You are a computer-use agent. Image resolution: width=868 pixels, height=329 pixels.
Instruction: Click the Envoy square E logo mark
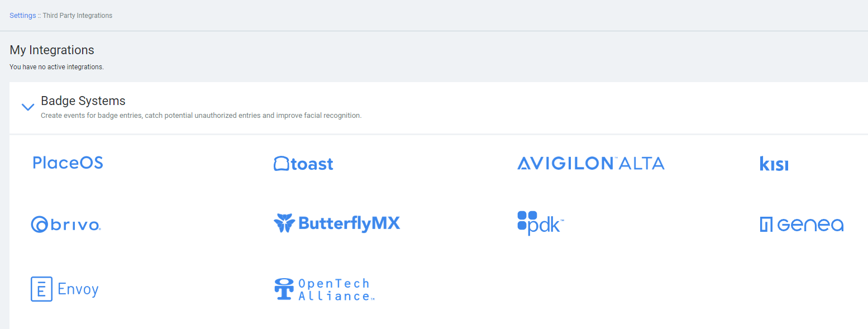click(41, 289)
